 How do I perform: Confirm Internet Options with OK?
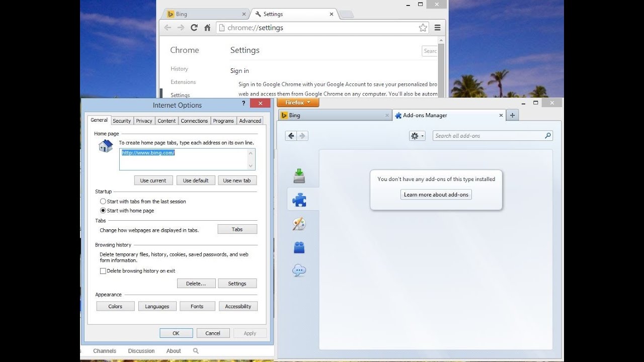[x=176, y=333]
